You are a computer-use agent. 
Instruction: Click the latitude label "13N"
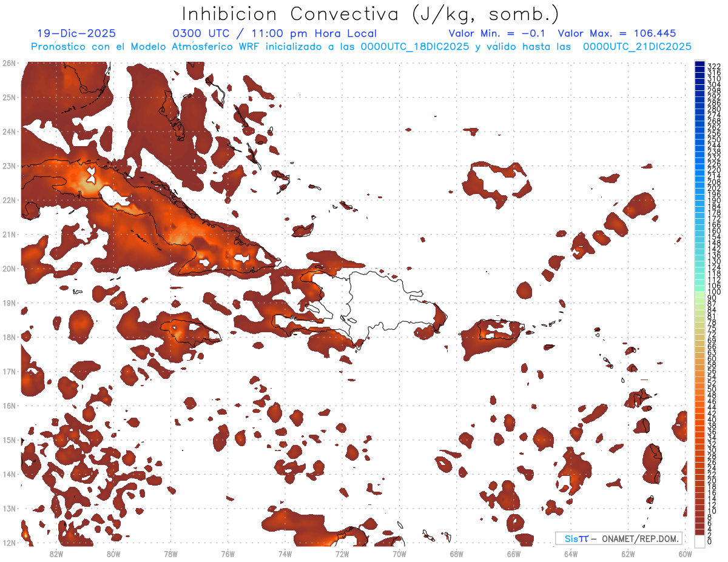pos(8,508)
